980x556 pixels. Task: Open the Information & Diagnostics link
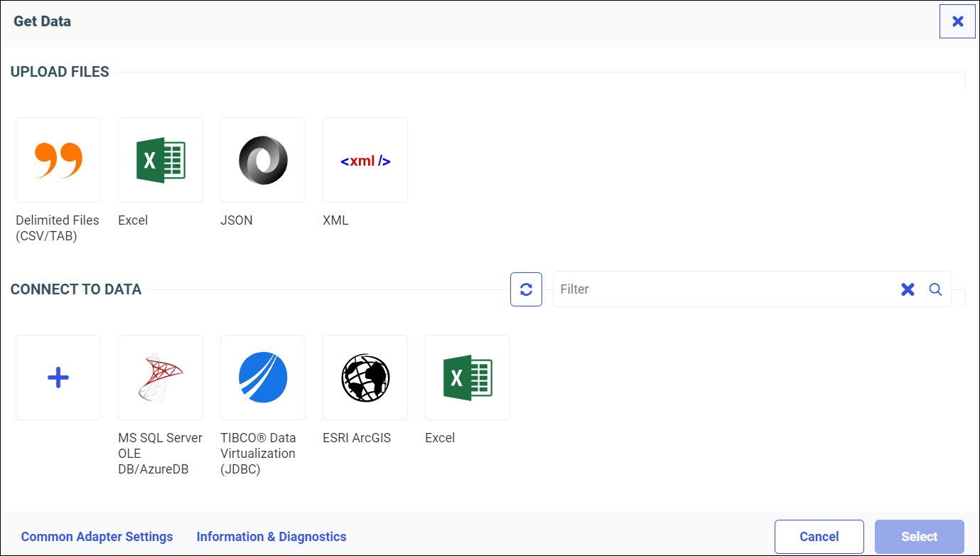pos(271,537)
